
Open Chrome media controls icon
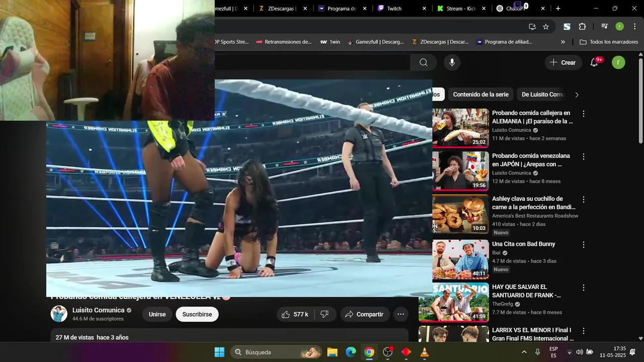coord(604,27)
